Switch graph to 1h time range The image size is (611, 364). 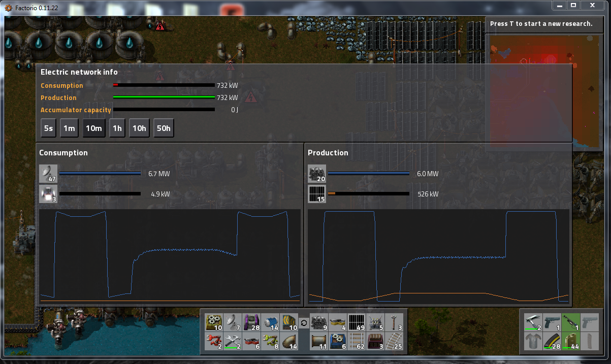(117, 128)
